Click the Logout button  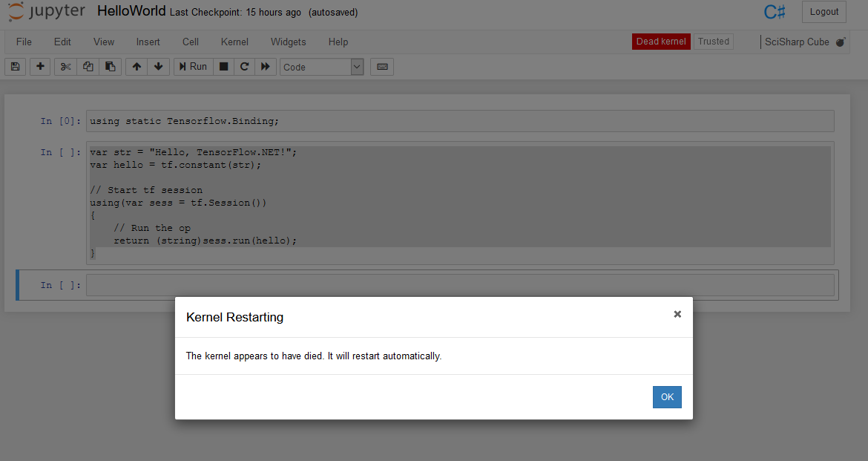coord(823,12)
